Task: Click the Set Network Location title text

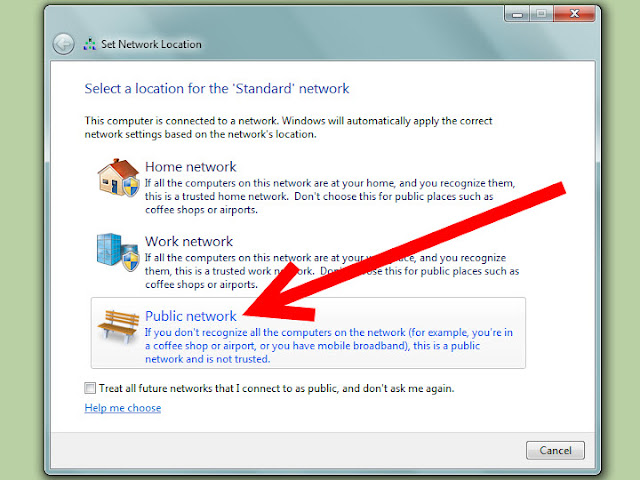Action: click(151, 44)
